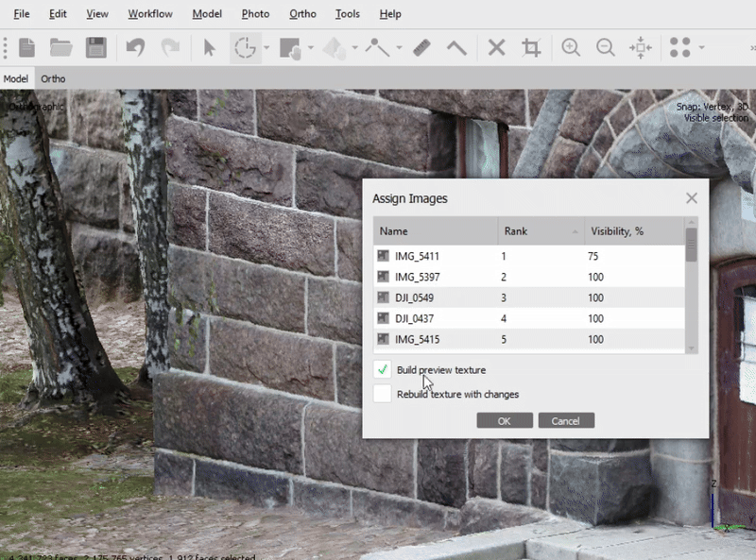
Task: Sort image list by Rank column
Action: coord(541,231)
